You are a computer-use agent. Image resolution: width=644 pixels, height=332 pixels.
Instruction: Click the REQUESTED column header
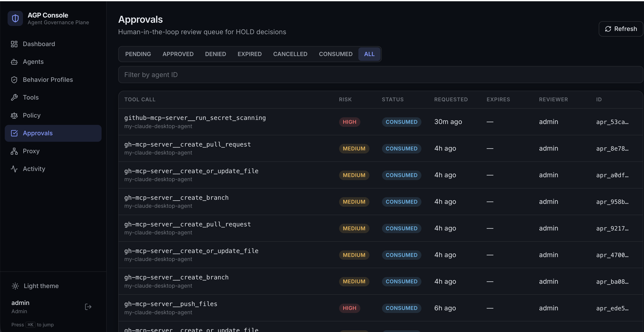click(x=451, y=99)
